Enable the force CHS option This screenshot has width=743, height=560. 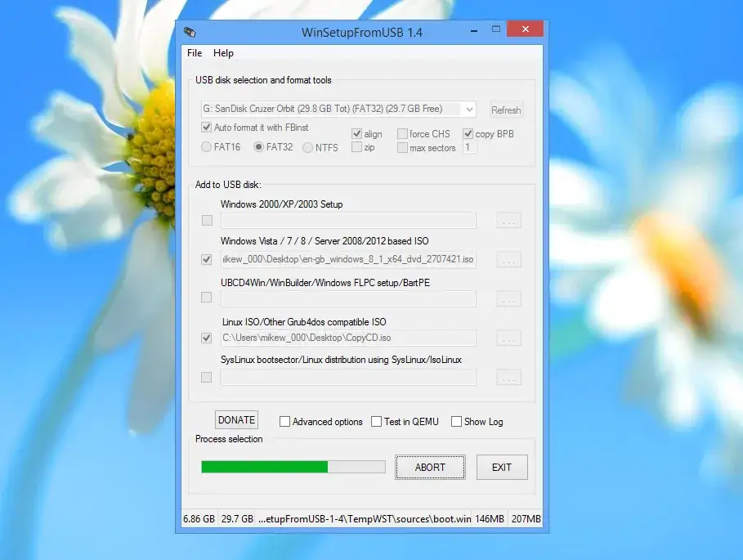pyautogui.click(x=401, y=133)
